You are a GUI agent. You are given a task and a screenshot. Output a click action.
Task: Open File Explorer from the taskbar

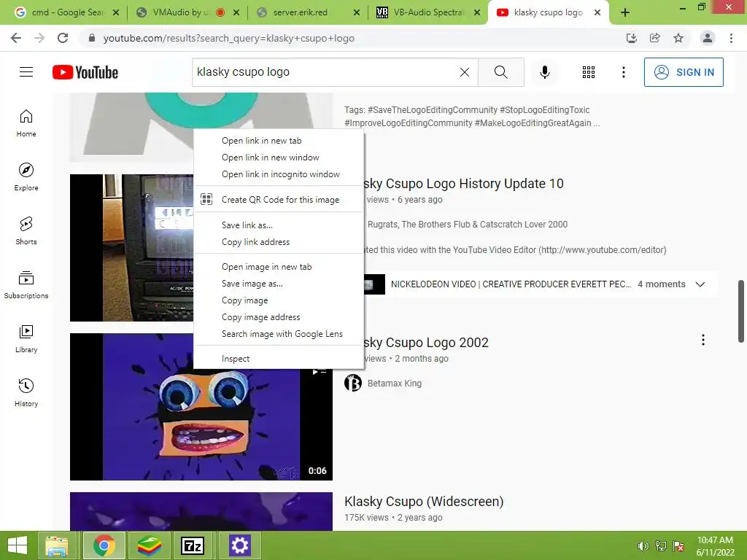(57, 545)
